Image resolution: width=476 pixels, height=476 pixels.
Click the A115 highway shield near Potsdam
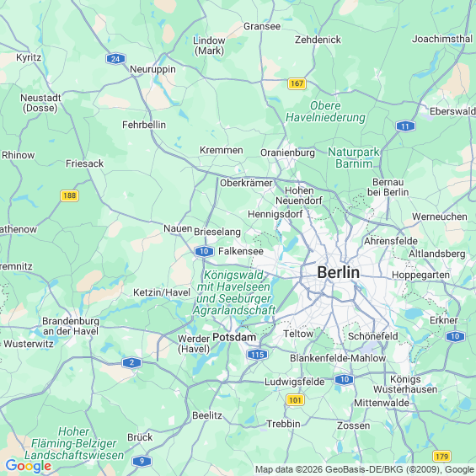pos(257,355)
